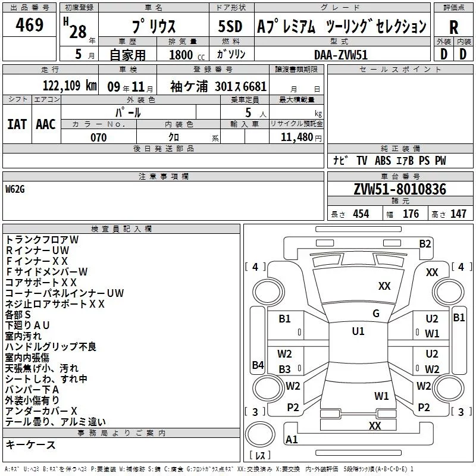Click inspector note アンダーカバーX
The image size is (476, 476).
(x=41, y=411)
